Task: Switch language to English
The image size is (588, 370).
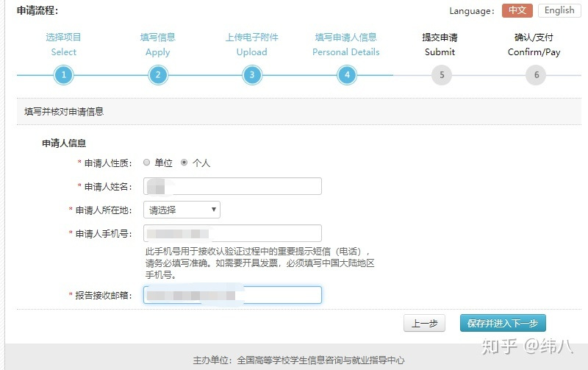Action: pyautogui.click(x=559, y=10)
